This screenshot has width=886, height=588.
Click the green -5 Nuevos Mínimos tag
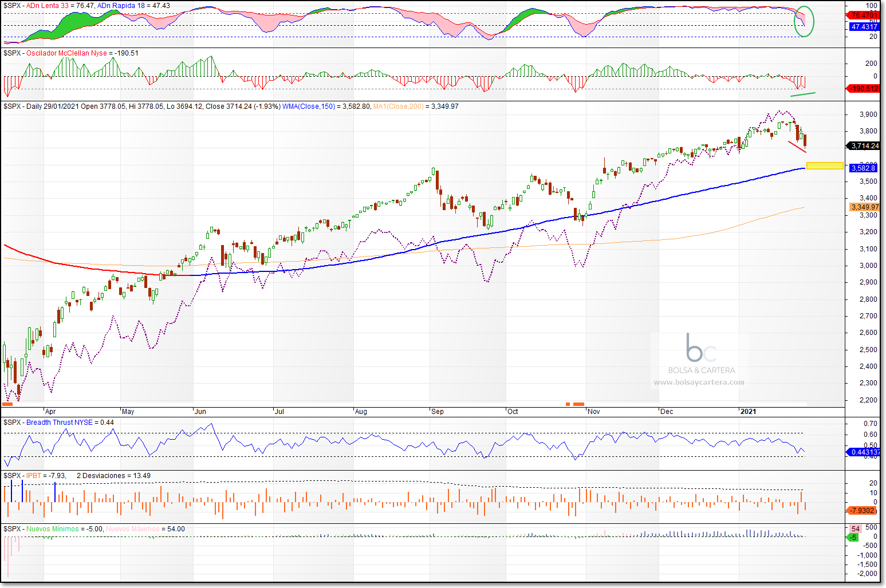tap(853, 538)
